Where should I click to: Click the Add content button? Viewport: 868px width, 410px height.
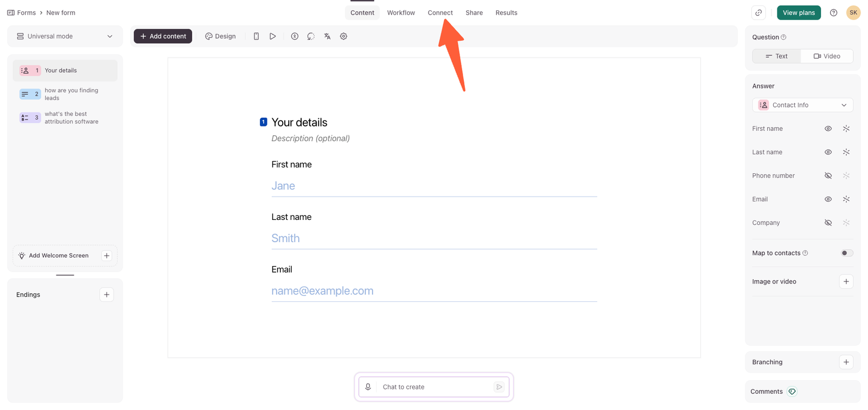[163, 36]
